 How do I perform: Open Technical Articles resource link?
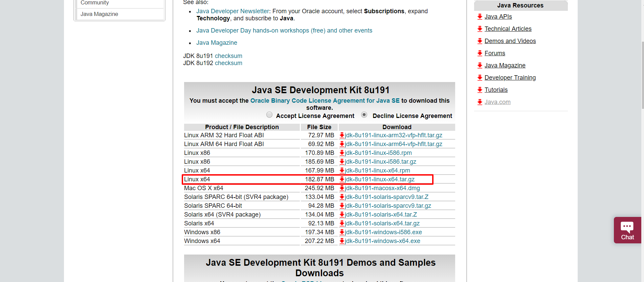click(508, 29)
